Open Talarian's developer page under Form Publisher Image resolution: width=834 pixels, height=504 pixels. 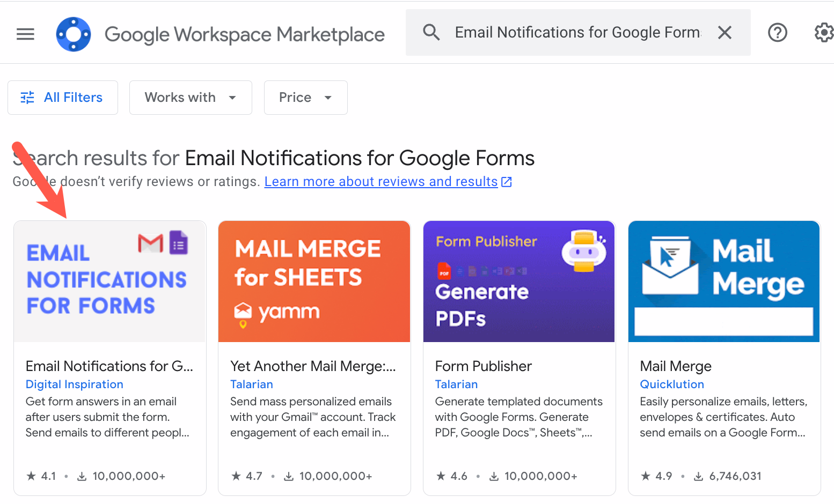[456, 384]
